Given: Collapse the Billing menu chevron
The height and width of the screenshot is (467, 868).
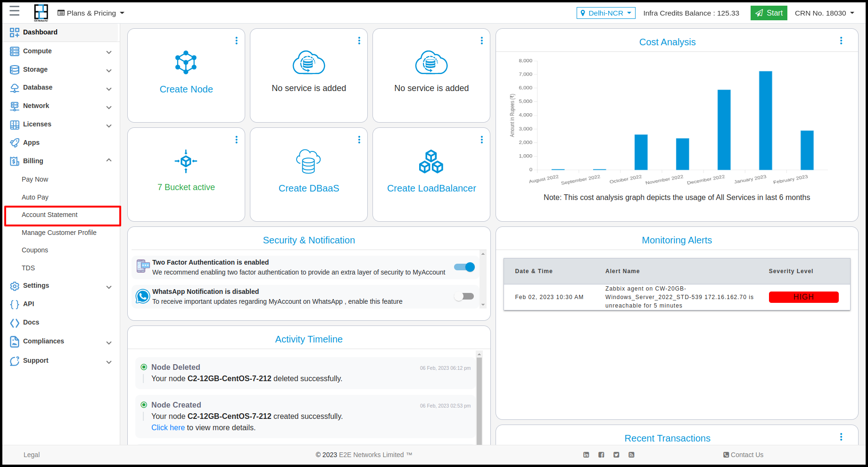Looking at the screenshot, I should coord(109,160).
